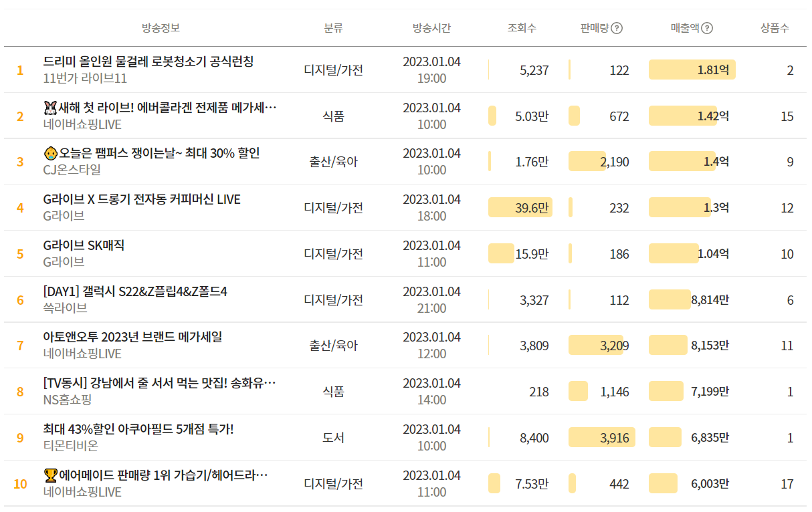Click rank number 10

[20, 484]
